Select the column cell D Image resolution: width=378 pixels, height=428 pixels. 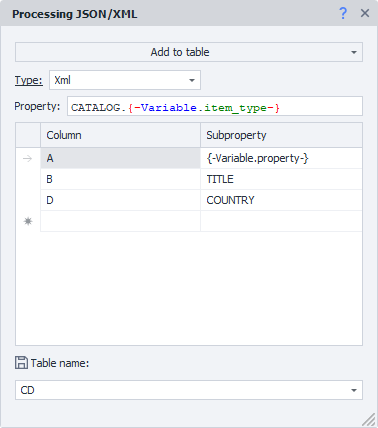(x=120, y=200)
